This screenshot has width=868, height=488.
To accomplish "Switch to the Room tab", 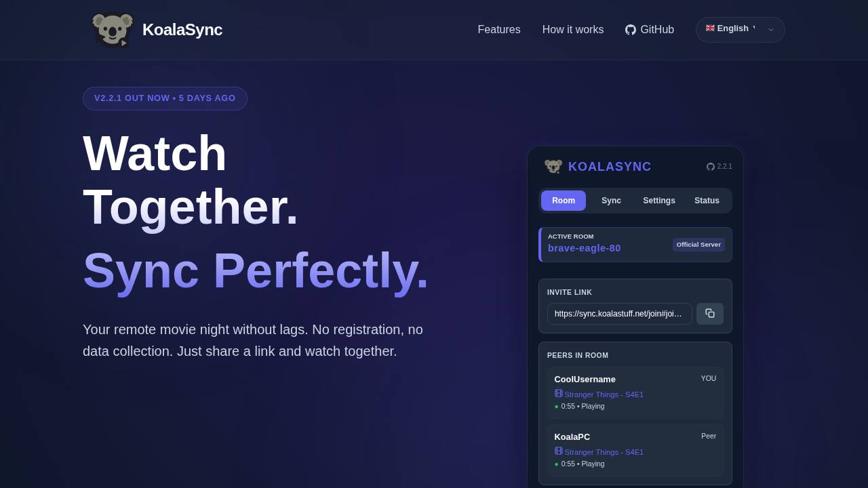I will (x=564, y=201).
